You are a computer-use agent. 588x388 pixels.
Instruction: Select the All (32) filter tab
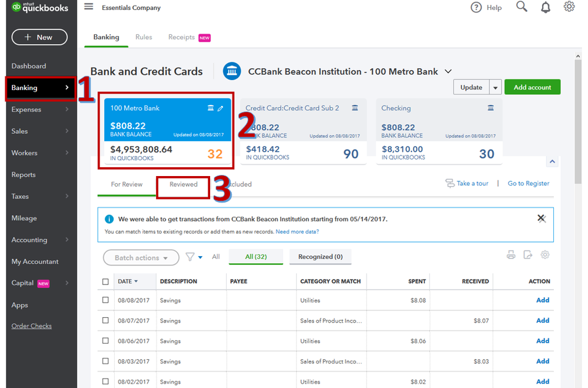pos(256,257)
